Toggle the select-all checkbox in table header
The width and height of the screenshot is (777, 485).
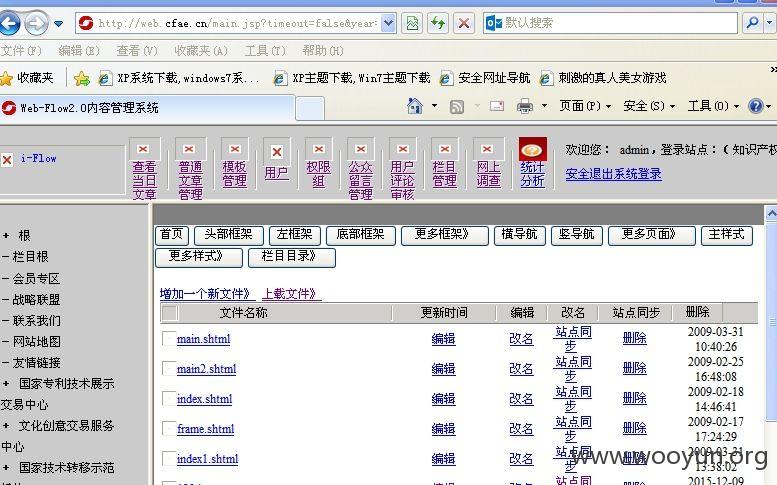[x=170, y=313]
